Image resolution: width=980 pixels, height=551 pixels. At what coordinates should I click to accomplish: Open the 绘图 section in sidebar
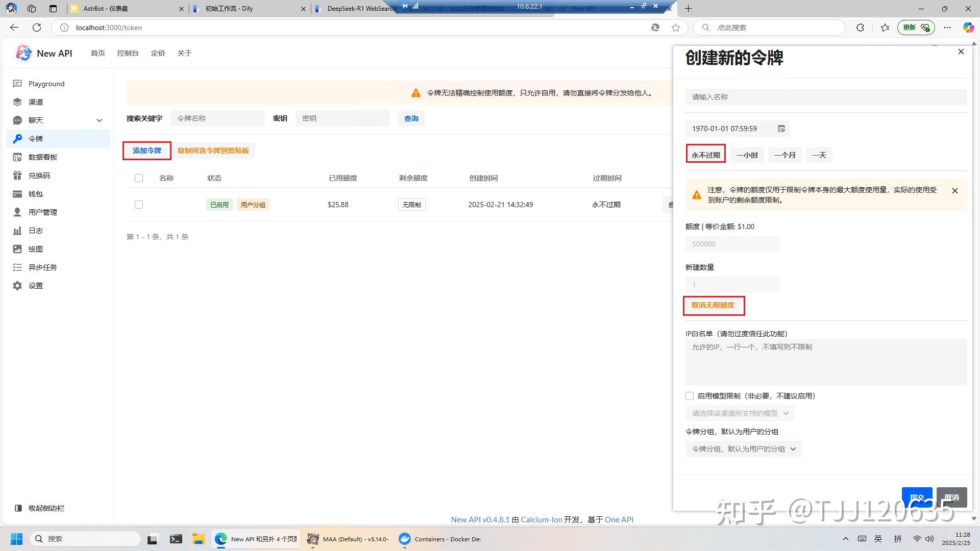point(35,248)
